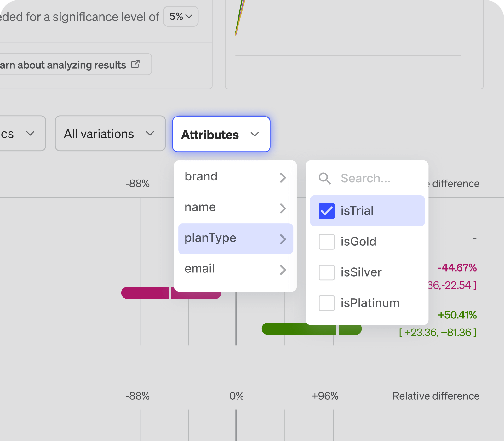Collapse the Attributes dropdown
The height and width of the screenshot is (441, 504).
[x=221, y=135]
